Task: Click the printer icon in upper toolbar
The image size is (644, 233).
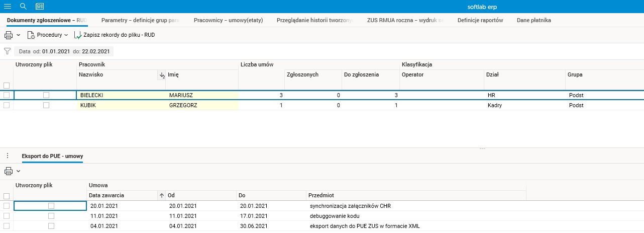Action: pyautogui.click(x=9, y=35)
